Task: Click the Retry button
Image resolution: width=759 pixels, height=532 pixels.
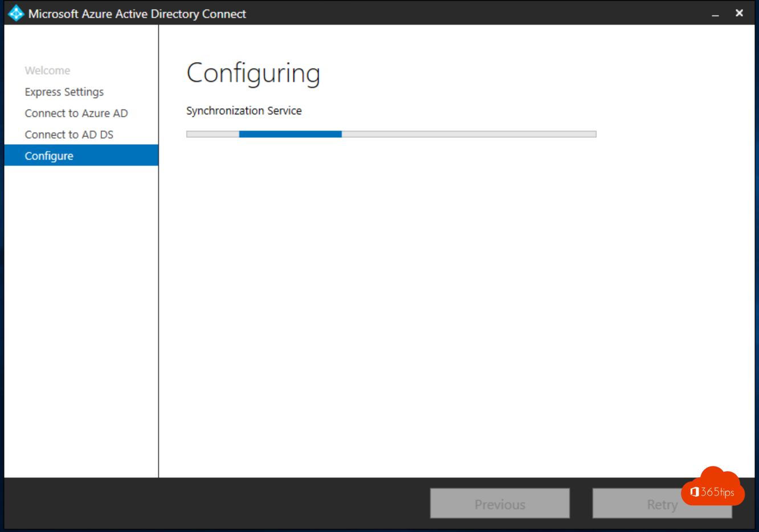Action: [662, 504]
